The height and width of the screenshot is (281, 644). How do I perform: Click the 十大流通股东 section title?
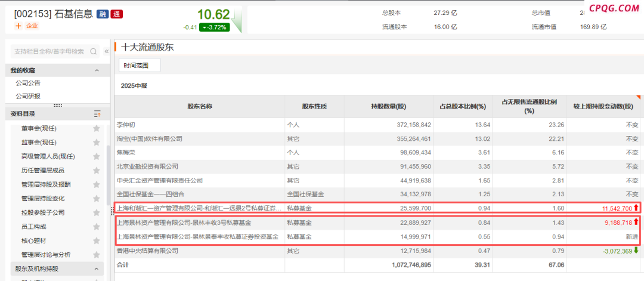(147, 47)
